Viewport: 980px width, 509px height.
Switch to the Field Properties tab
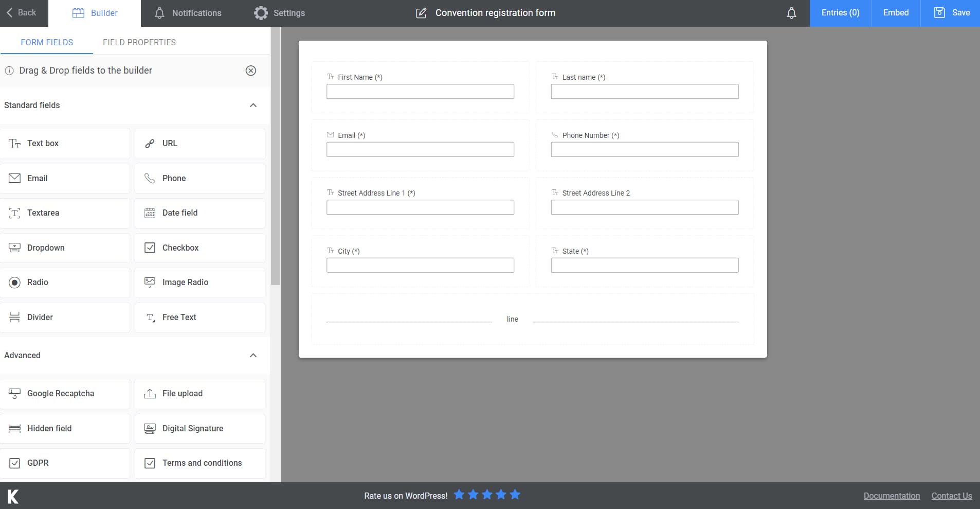pos(139,42)
